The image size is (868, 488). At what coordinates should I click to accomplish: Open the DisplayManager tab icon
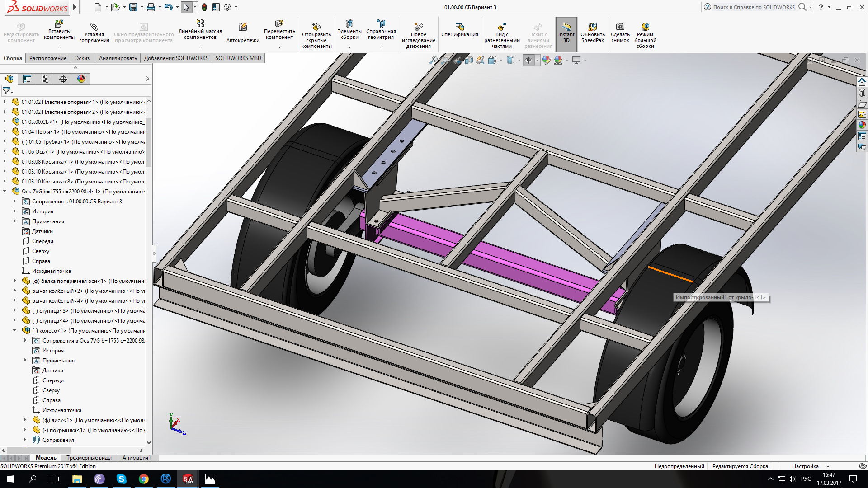[81, 79]
